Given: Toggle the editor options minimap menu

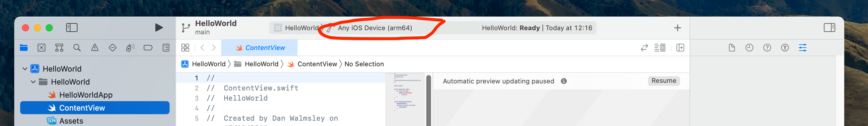Looking at the screenshot, I should 659,48.
